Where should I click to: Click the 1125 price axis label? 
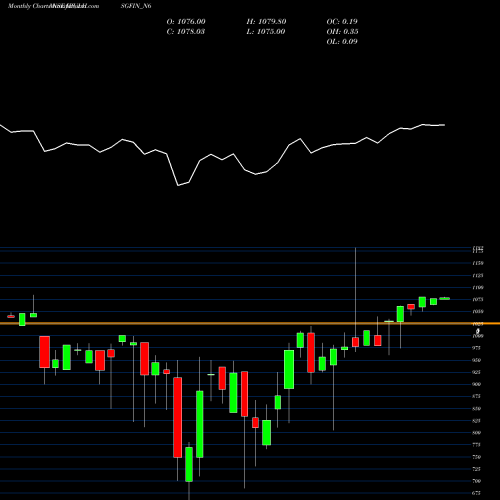(478, 275)
